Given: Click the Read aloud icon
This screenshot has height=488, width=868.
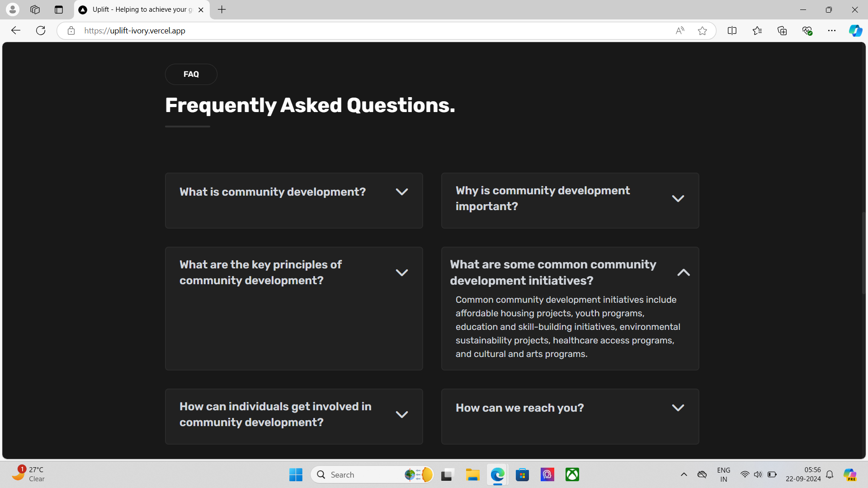Looking at the screenshot, I should (x=680, y=31).
